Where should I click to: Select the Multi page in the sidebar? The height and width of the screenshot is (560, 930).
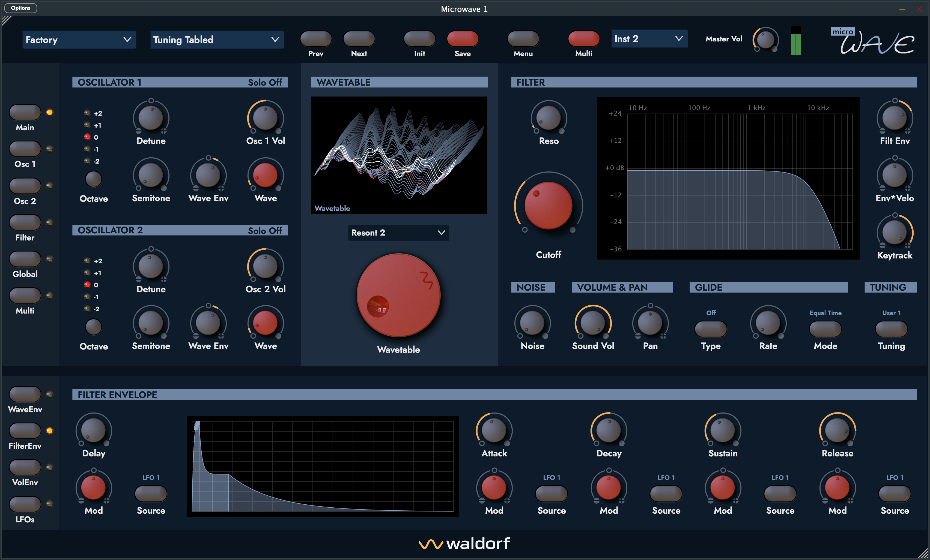(x=24, y=295)
